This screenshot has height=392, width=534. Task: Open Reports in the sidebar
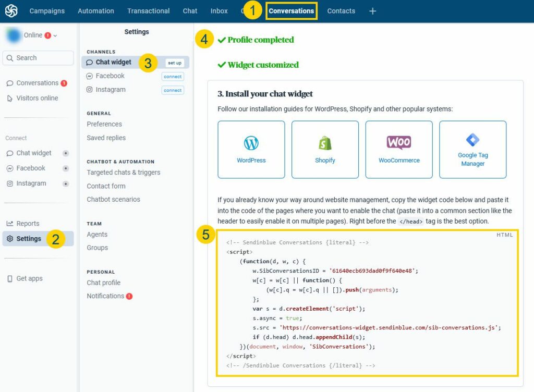(28, 224)
